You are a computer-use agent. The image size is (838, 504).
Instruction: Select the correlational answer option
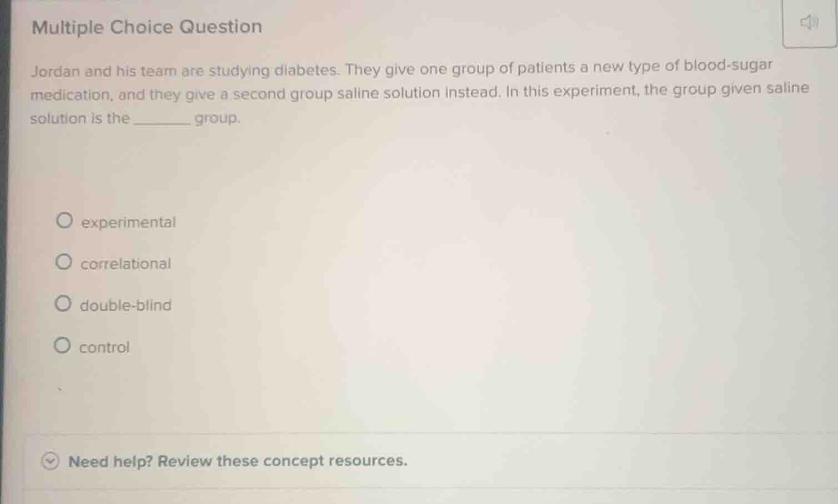coord(64,262)
